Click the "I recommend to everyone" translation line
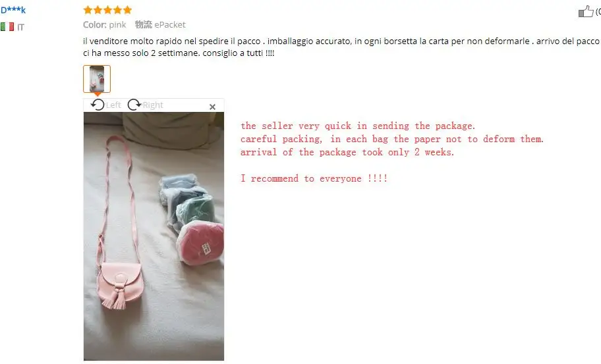This screenshot has width=601, height=364. coord(314,178)
